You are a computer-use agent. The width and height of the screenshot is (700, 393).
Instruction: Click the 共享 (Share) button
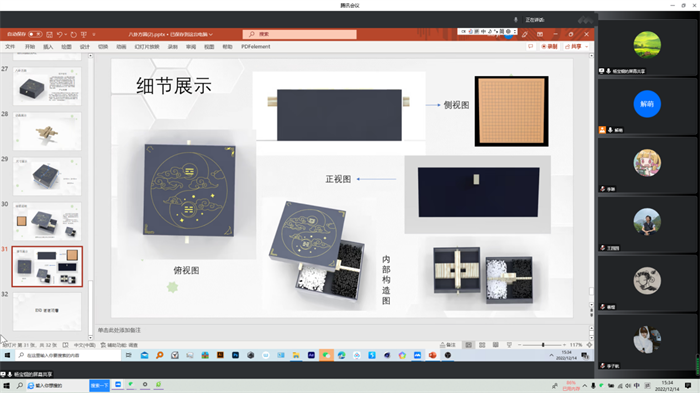coord(573,46)
